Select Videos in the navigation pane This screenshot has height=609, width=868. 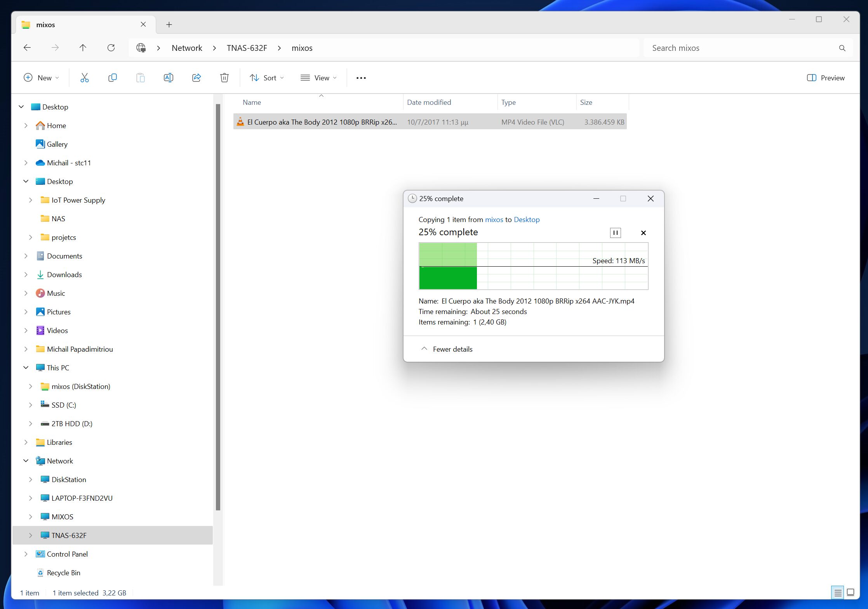tap(52, 330)
